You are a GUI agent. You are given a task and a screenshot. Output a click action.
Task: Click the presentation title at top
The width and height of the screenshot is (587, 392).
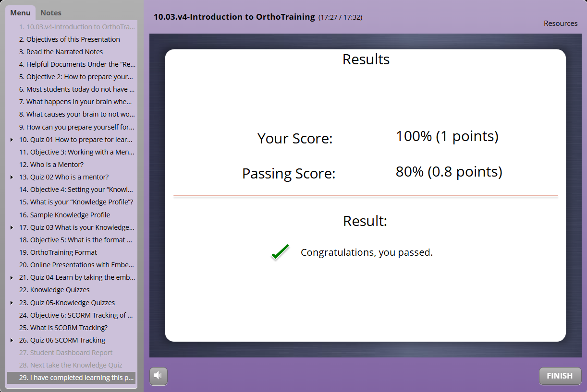[234, 17]
